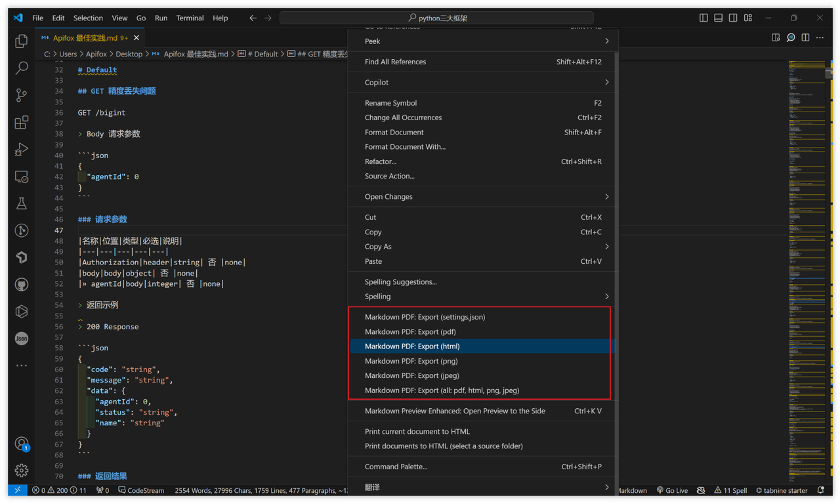The width and height of the screenshot is (840, 504).
Task: Go back with the left arrow in the title bar
Action: [253, 18]
